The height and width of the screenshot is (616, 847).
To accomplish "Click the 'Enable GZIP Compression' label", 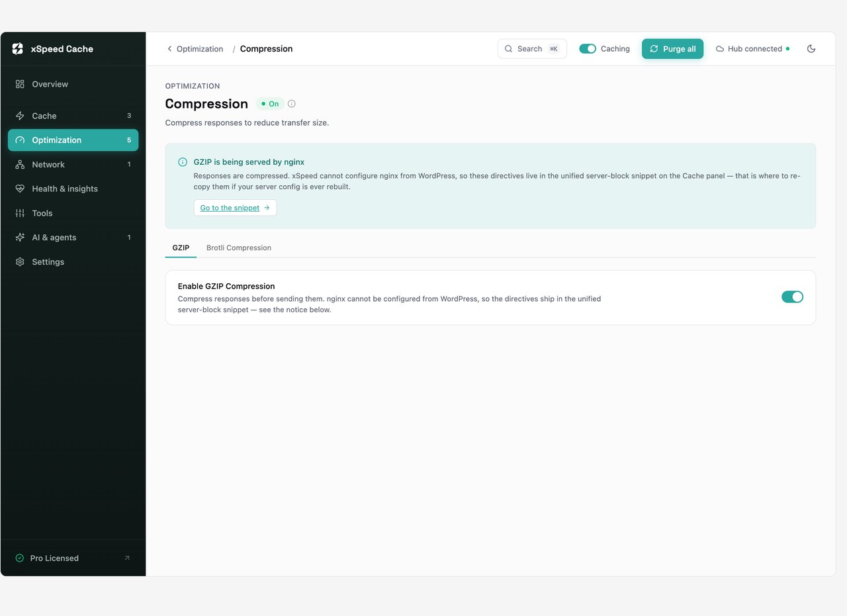I will (226, 286).
